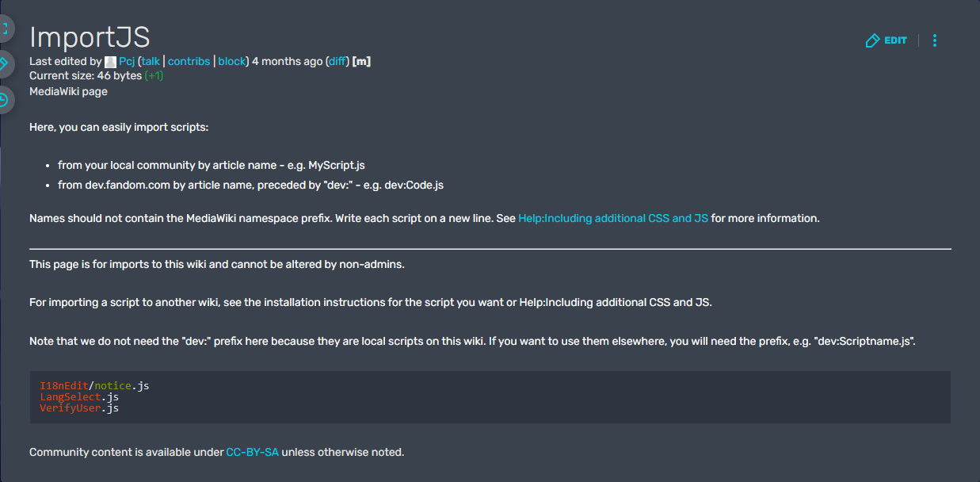Click the ImportJS page title
Viewport: 980px width, 482px height.
click(x=90, y=36)
